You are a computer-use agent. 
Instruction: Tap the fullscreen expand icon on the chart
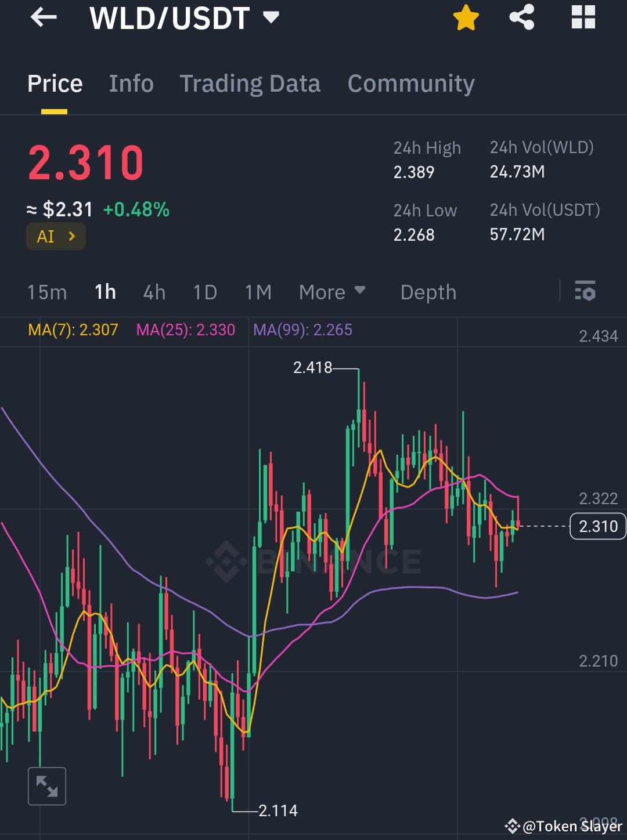click(47, 786)
